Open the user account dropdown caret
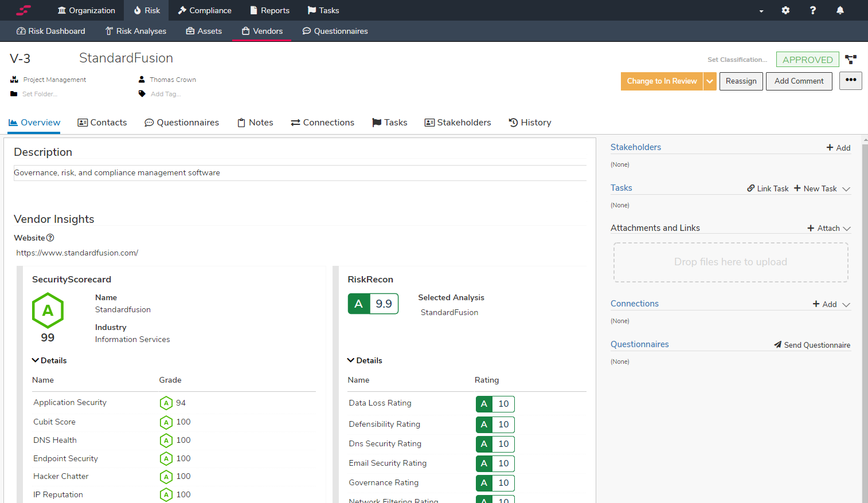Screen dimensions: 868x503 (x=761, y=11)
